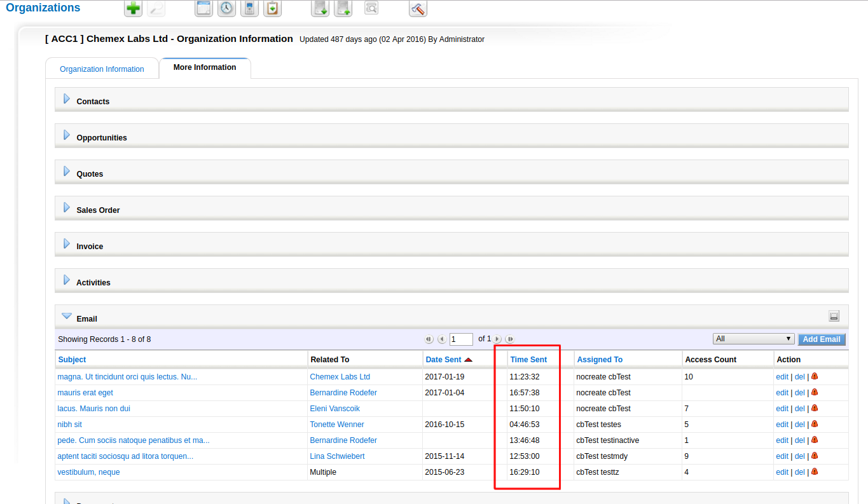Click edit for the 'vestibulum, neque' email
This screenshot has width=868, height=504.
pyautogui.click(x=782, y=472)
